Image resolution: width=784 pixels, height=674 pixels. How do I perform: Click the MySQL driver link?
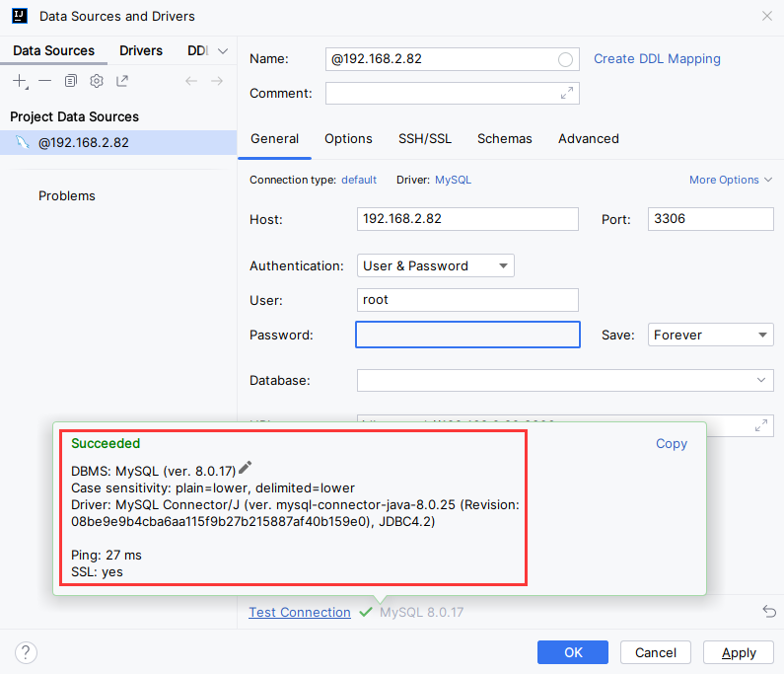(x=453, y=180)
